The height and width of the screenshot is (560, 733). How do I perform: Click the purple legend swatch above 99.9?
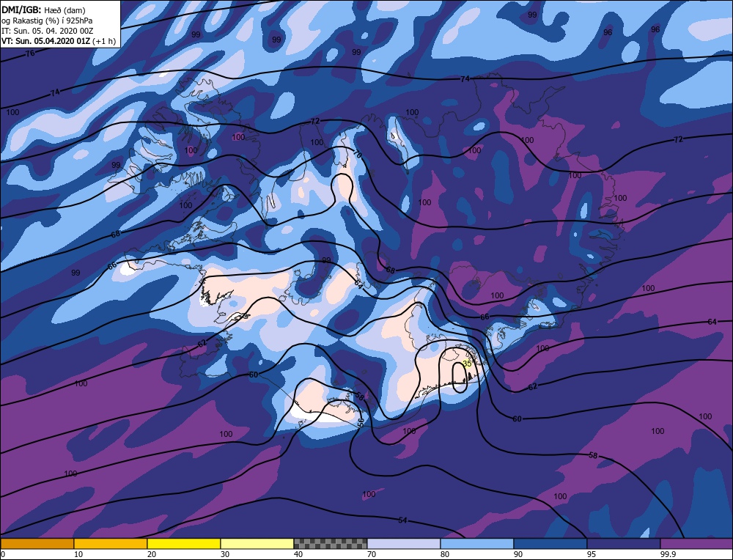(696, 543)
